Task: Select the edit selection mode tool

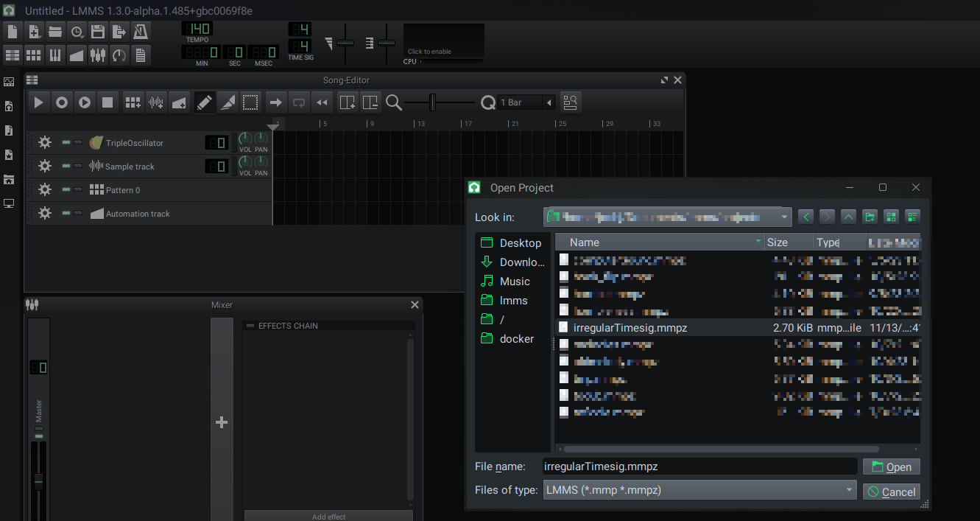Action: point(250,102)
